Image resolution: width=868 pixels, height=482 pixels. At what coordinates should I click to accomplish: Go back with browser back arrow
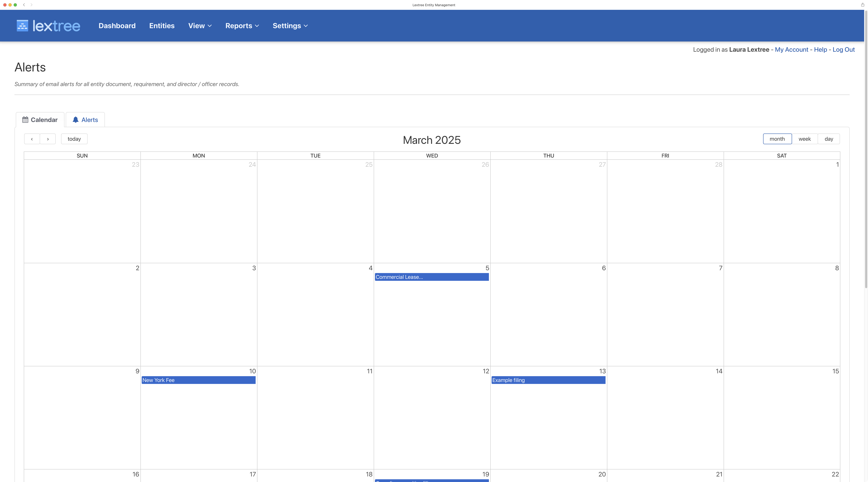click(24, 5)
